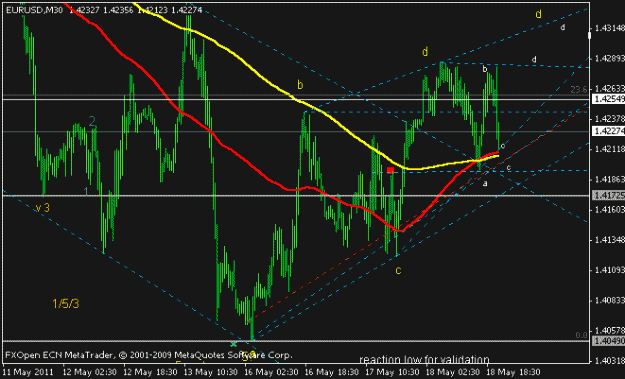Select the 1.43148 price axis label

[609, 28]
